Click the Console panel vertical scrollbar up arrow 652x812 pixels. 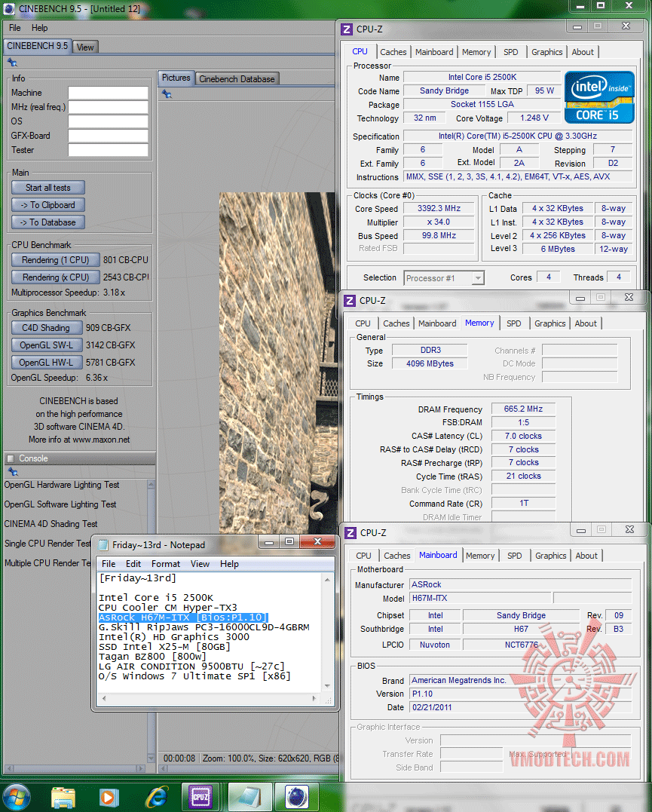point(152,486)
